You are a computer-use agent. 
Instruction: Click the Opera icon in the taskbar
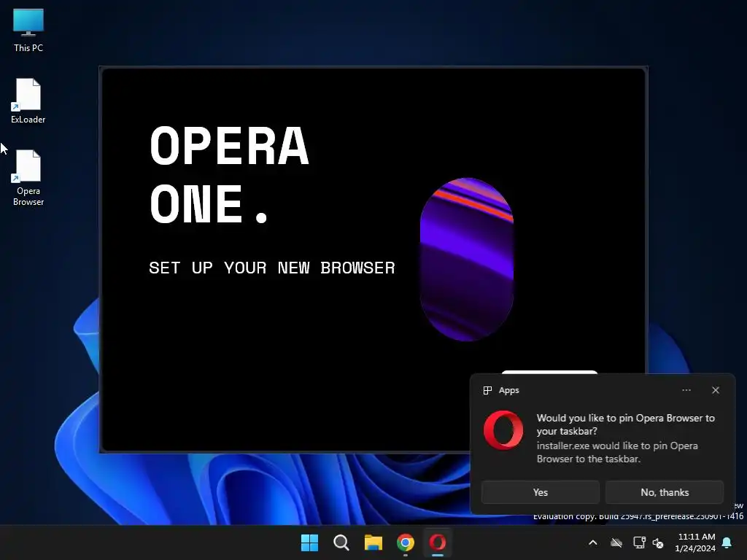[x=438, y=542]
